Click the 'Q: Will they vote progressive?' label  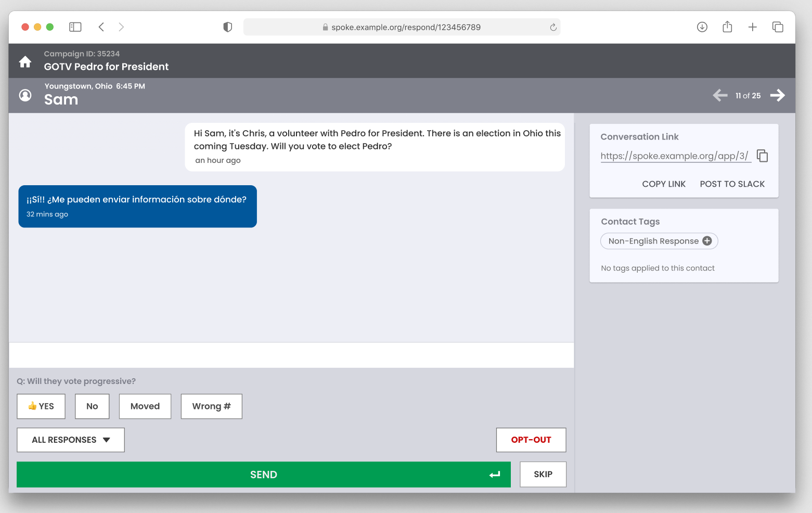coord(76,381)
